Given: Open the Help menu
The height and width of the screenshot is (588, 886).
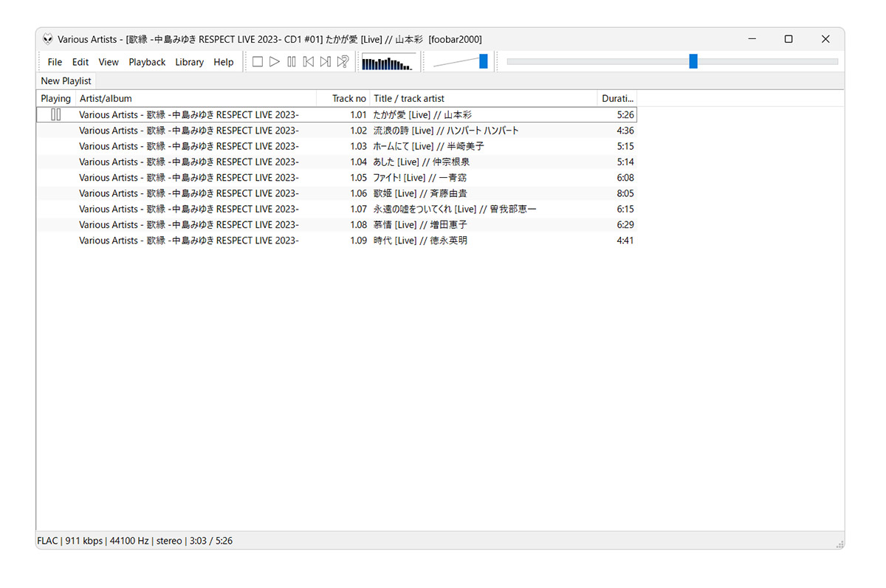Looking at the screenshot, I should pos(224,62).
